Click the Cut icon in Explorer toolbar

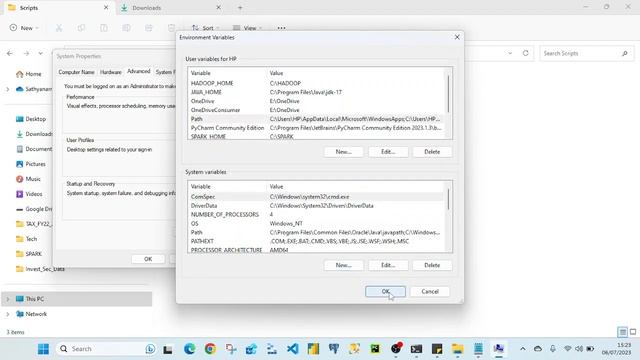tap(59, 28)
